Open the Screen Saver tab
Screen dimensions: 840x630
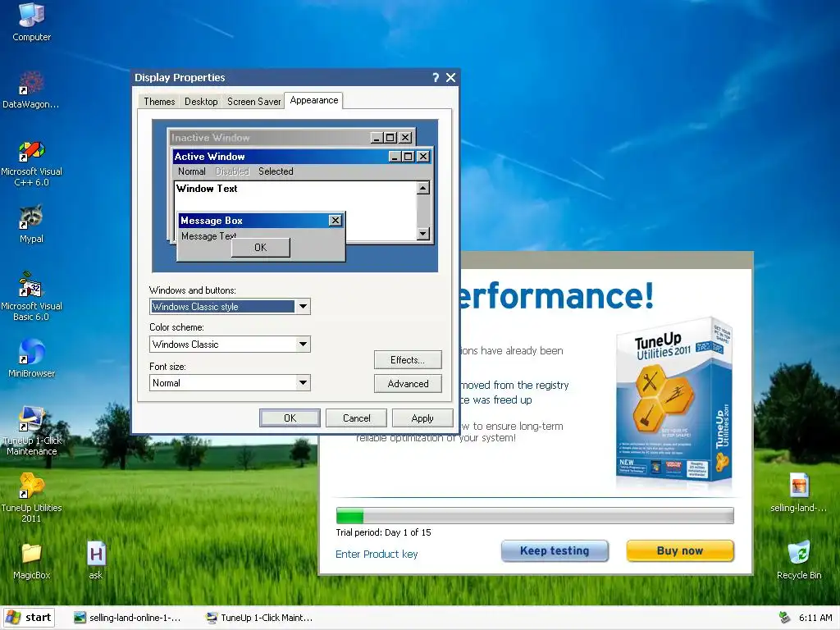point(253,101)
